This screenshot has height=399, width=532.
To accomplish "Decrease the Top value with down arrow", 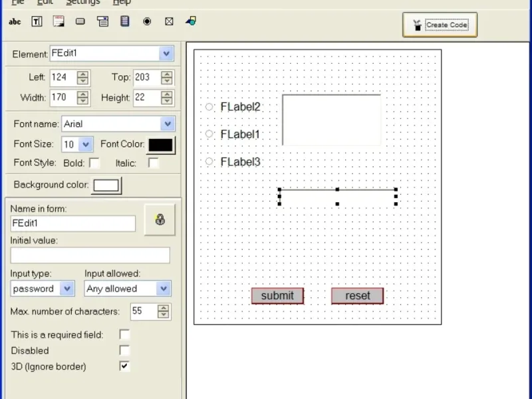I will [167, 81].
